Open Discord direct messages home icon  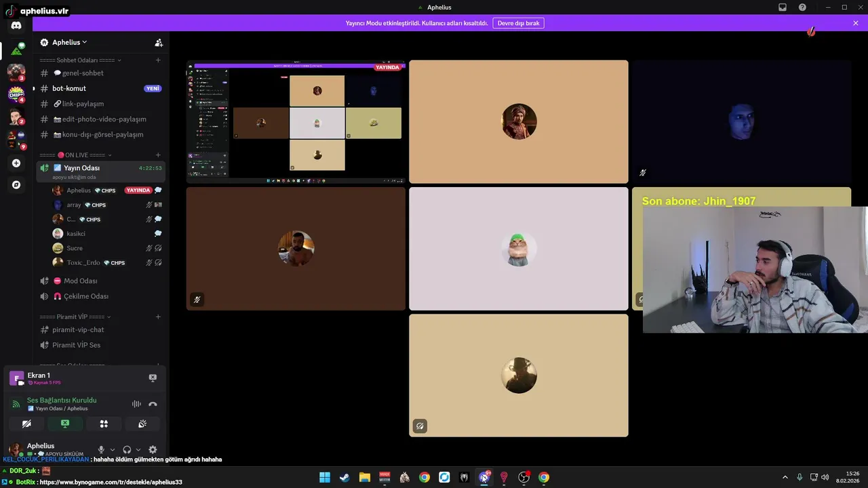[16, 26]
